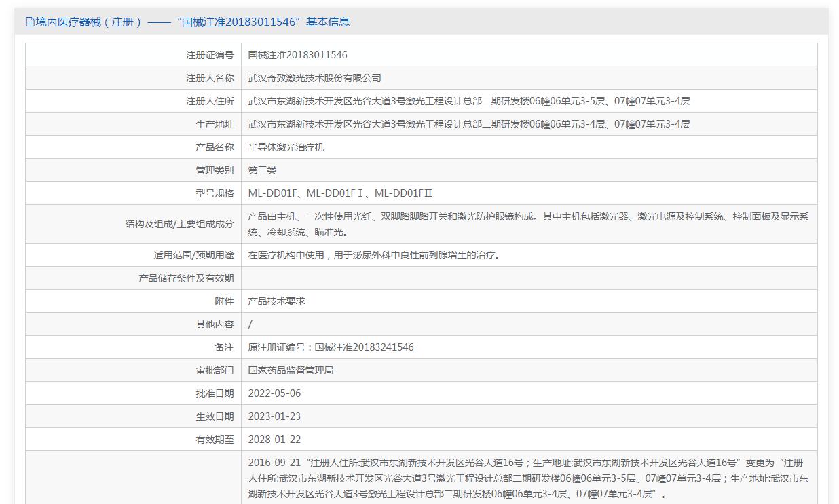Click the approving department 国家药品监督管理局
839x504 pixels.
coord(291,370)
